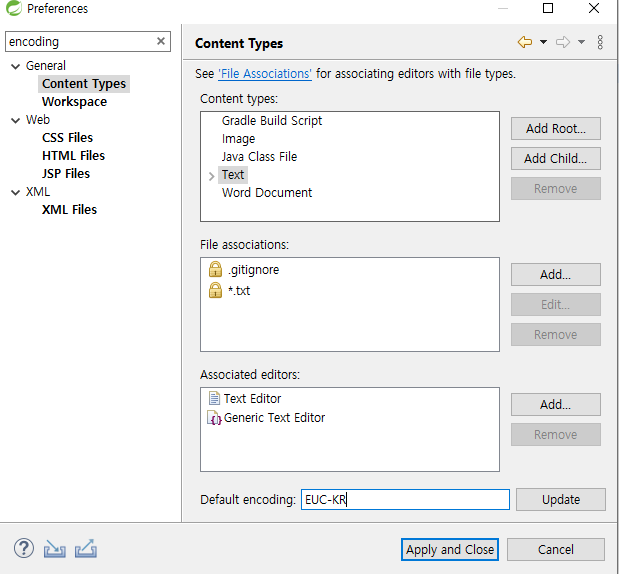Image resolution: width=619 pixels, height=574 pixels.
Task: Open the 'File Associations' link
Action: pos(265,74)
